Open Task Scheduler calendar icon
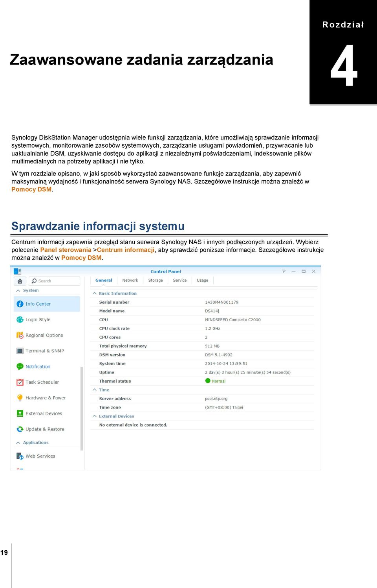Viewport: 377px width, 588px height. click(x=20, y=382)
